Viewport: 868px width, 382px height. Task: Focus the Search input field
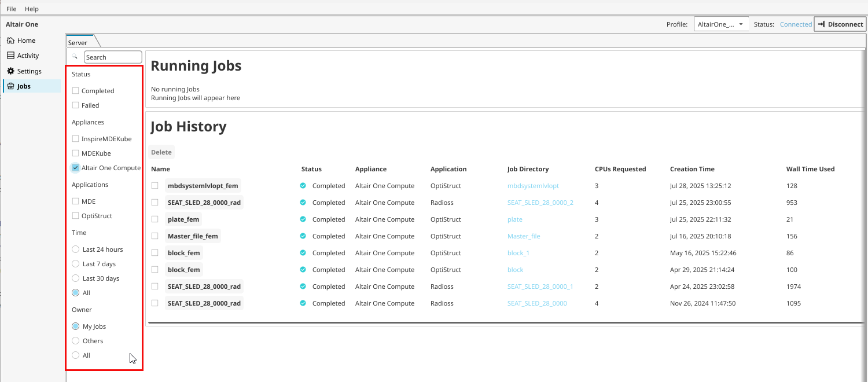click(113, 57)
